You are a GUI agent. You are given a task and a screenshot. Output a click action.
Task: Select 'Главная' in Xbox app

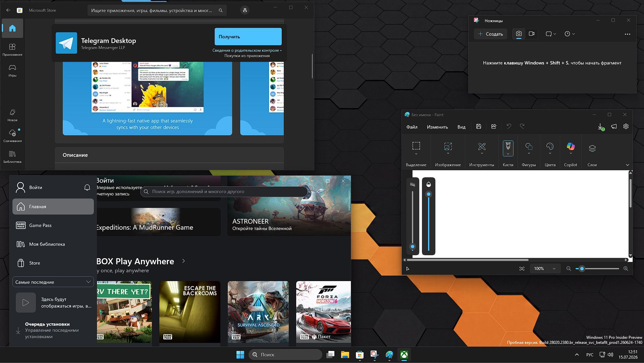pyautogui.click(x=53, y=207)
